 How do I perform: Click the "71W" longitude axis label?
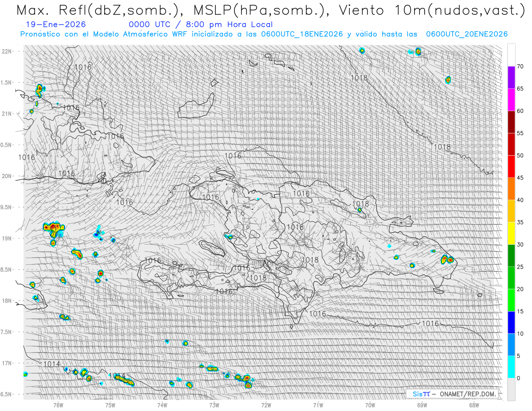pyautogui.click(x=318, y=405)
